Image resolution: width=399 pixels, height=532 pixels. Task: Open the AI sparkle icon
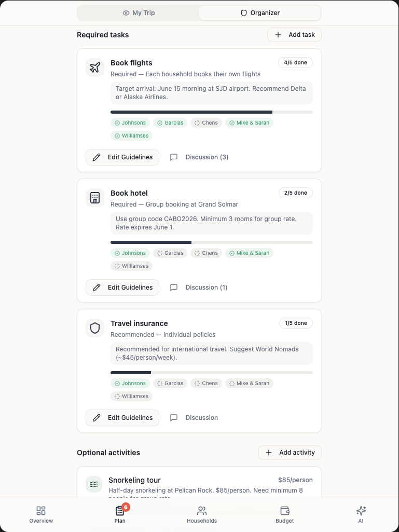(361, 511)
